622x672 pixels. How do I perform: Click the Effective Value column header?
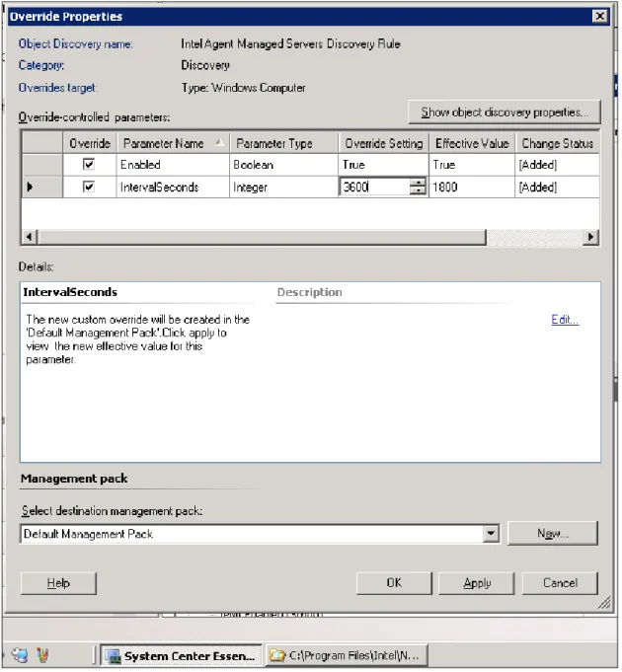472,143
